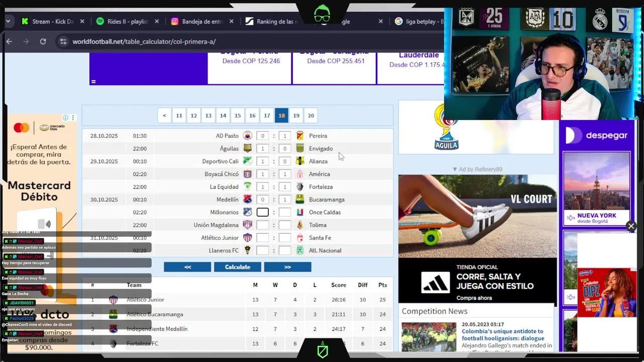
Task: Click the Pereira team crest
Action: 300,136
